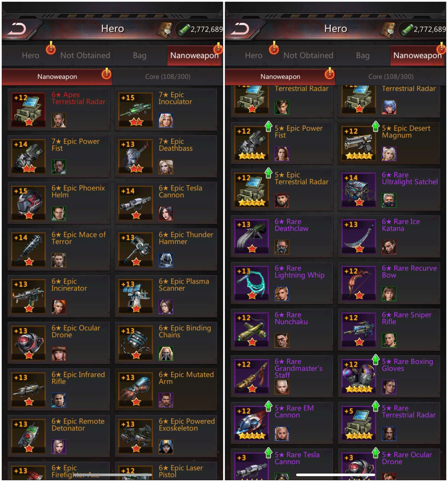This screenshot has height=482, width=448.
Task: Switch to the Bag tab in left screen
Action: (x=140, y=56)
